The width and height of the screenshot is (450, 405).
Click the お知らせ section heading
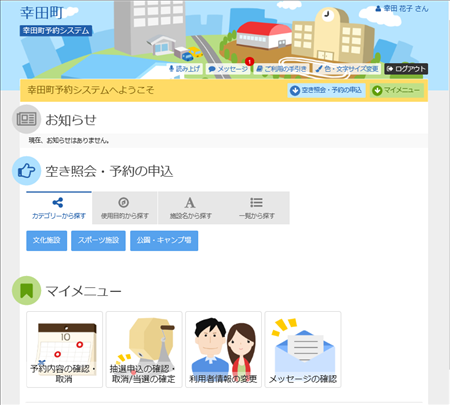pyautogui.click(x=71, y=120)
